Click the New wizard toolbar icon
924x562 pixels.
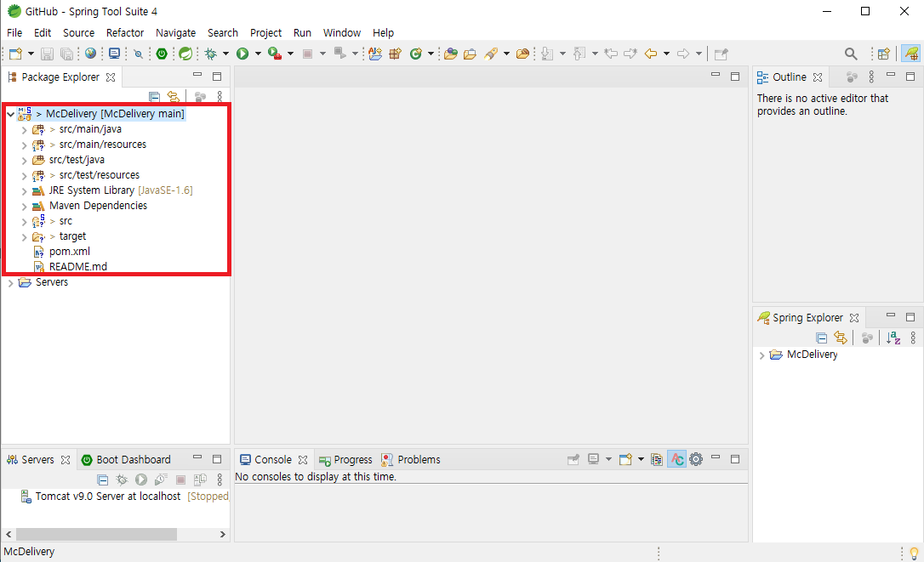pos(16,54)
